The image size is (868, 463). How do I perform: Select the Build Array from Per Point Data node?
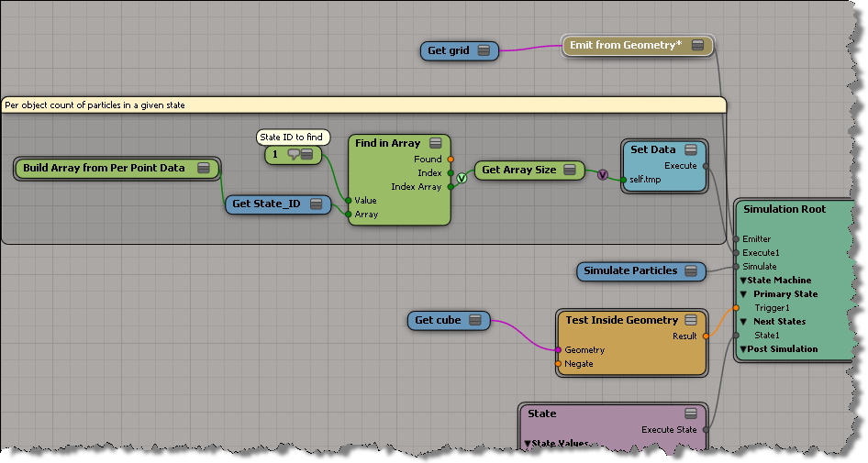(x=104, y=169)
